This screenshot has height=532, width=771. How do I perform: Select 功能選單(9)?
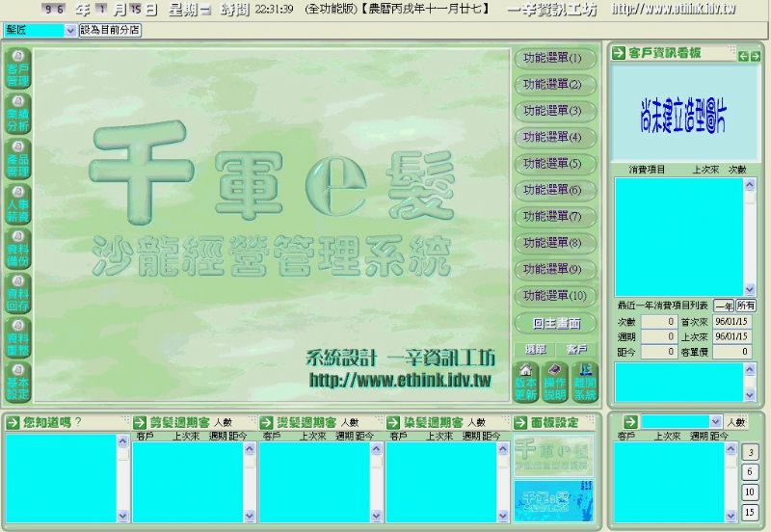[555, 270]
